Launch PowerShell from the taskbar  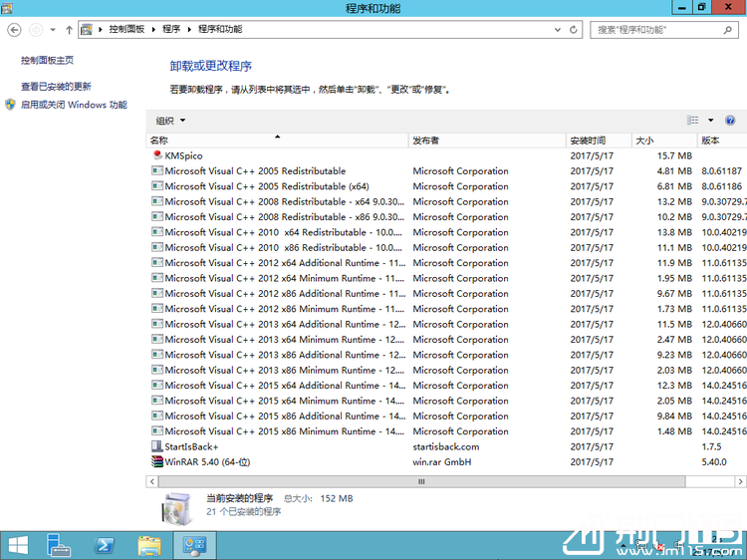[x=104, y=546]
